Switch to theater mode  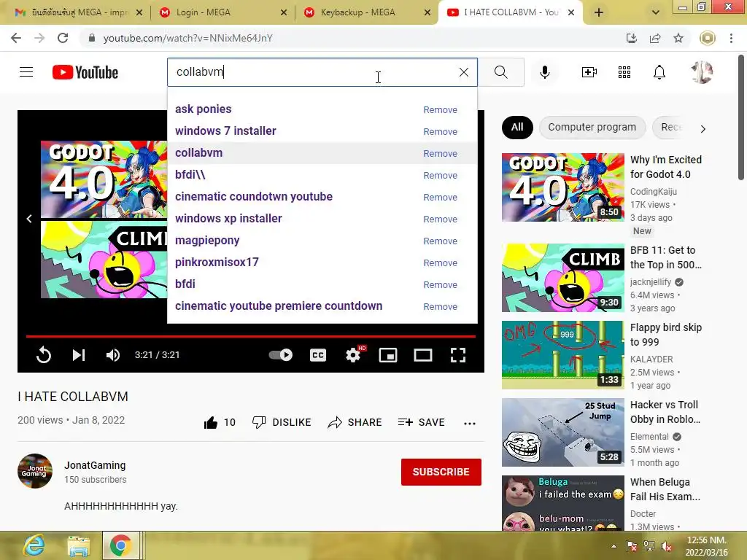[x=422, y=355]
